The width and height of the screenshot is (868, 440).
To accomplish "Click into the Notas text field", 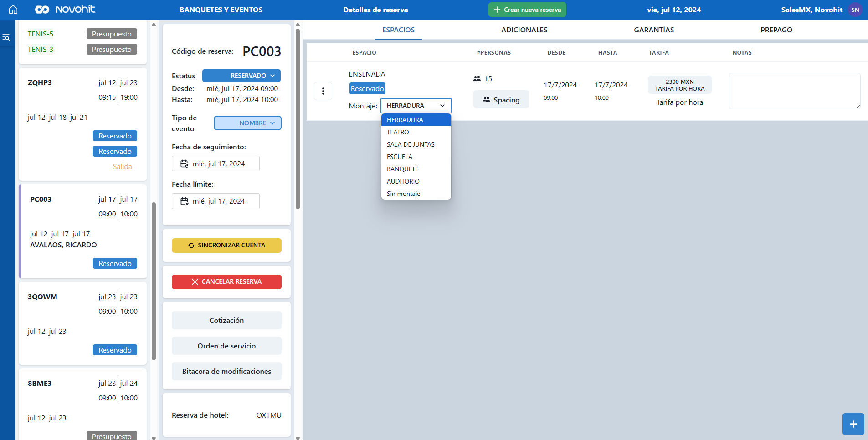I will pos(794,91).
